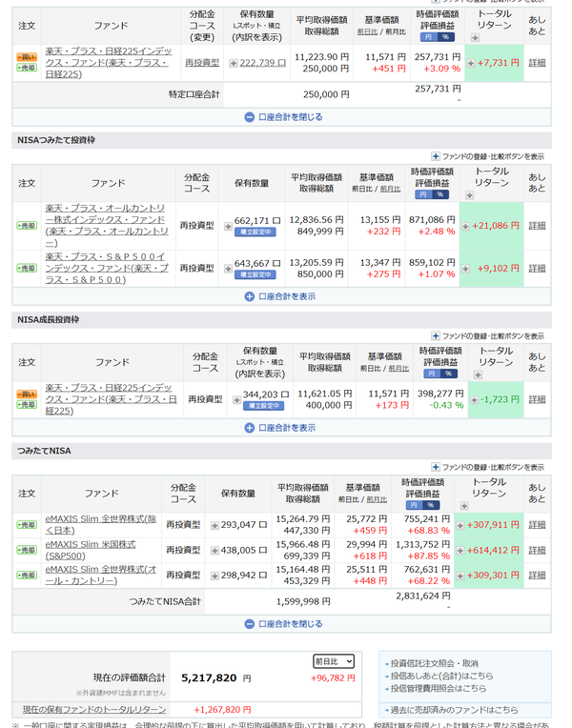Viewport: 572px width, 728px height.
Task: Open 過去に売却済みのファンドはこちら link
Action: coord(454,710)
